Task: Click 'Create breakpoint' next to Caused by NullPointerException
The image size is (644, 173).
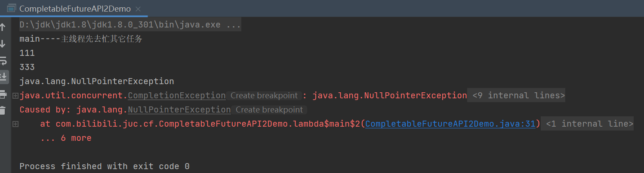Action: tap(269, 110)
